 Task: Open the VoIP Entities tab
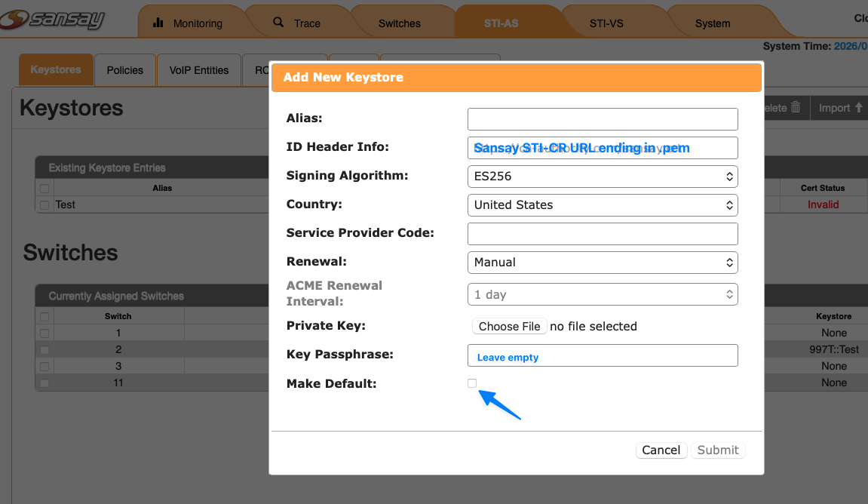tap(198, 70)
